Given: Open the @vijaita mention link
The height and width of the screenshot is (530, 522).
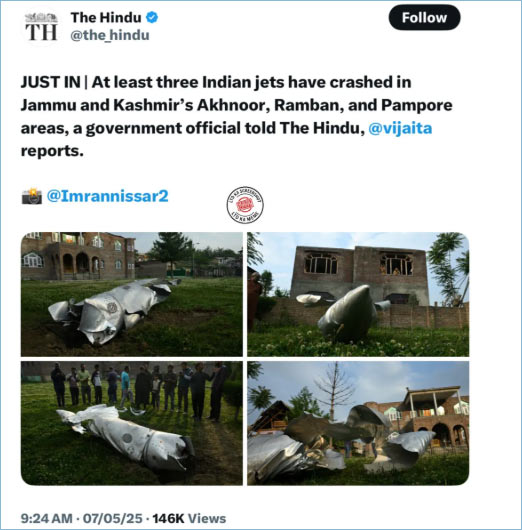Looking at the screenshot, I should tap(400, 128).
